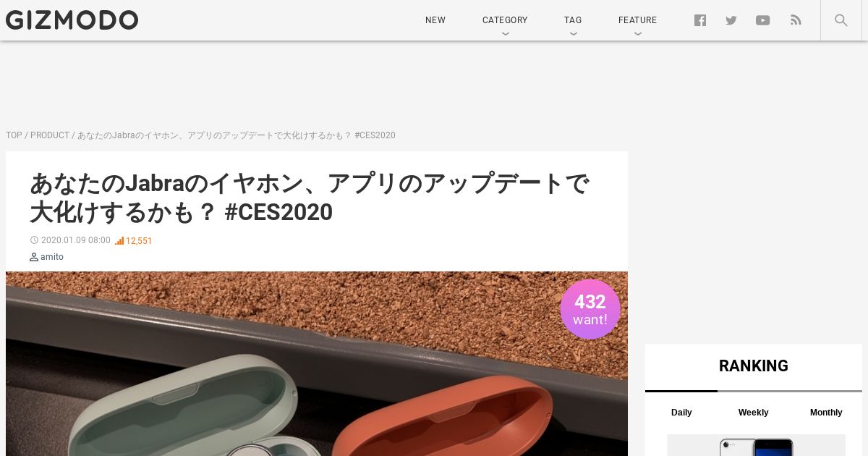The height and width of the screenshot is (456, 868).
Task: Open the search magnifier icon
Action: click(x=841, y=20)
